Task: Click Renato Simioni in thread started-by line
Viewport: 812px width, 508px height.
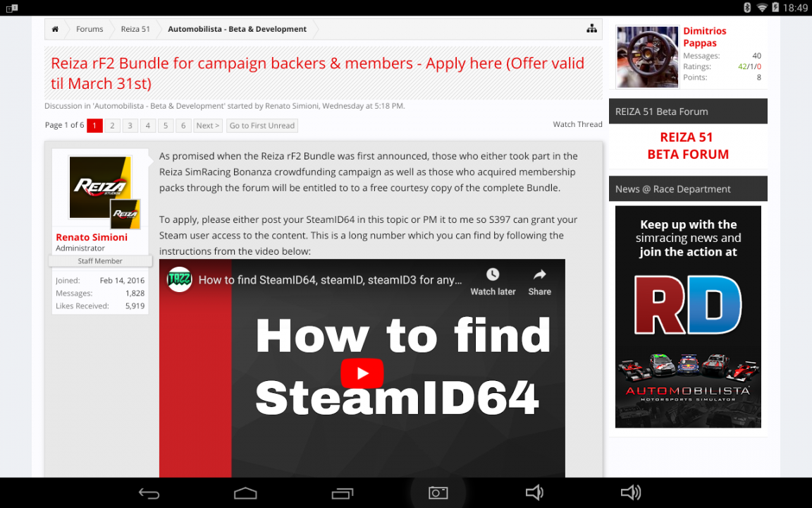Action: pyautogui.click(x=292, y=106)
